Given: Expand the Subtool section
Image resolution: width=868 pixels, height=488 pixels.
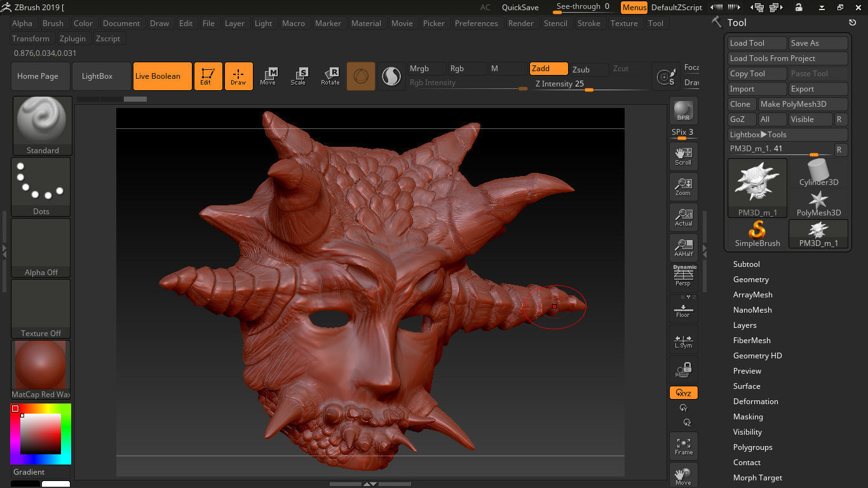Looking at the screenshot, I should tap(746, 264).
